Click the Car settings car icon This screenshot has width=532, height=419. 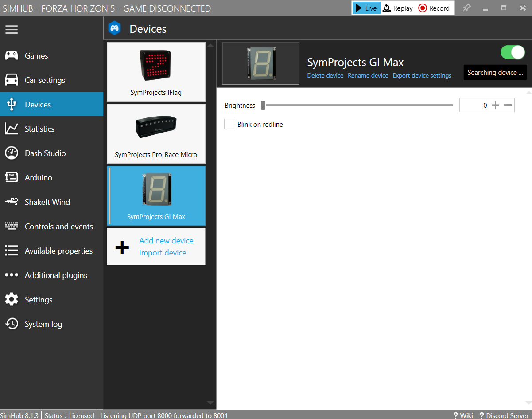coord(12,80)
